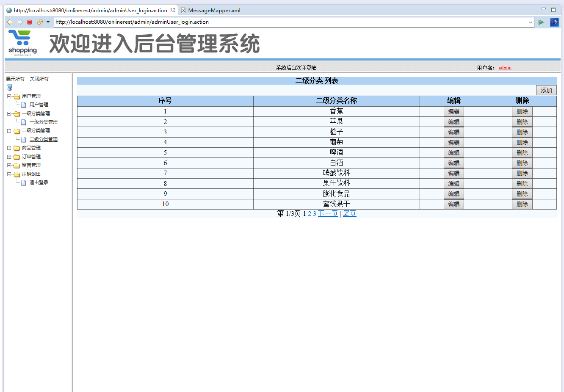Click the computer icon at tree root
The width and height of the screenshot is (564, 392).
coord(9,87)
